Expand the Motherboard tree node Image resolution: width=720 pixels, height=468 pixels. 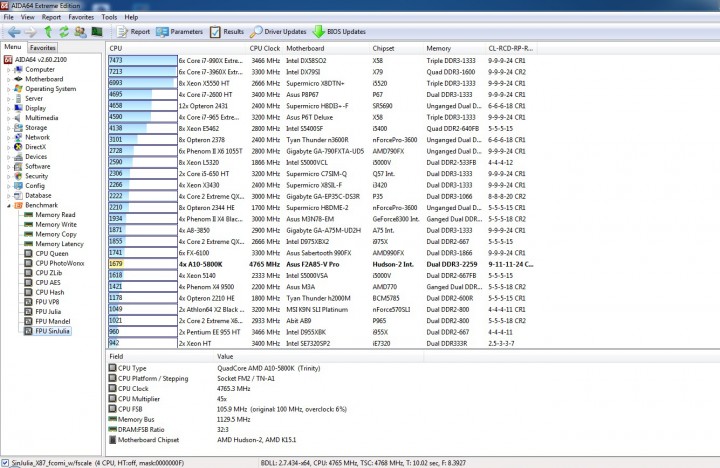[8, 79]
